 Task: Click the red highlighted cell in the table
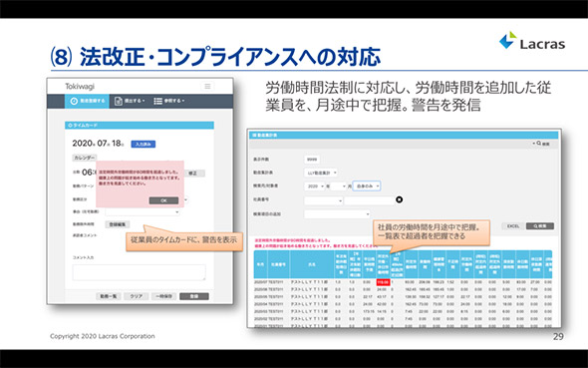click(383, 282)
